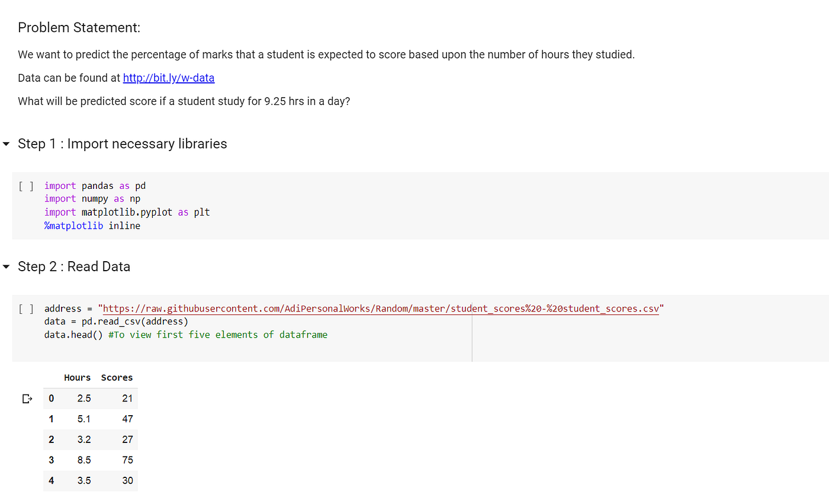Click the Step 2 : Read Data heading
Screen dimensions: 829x504
(74, 267)
